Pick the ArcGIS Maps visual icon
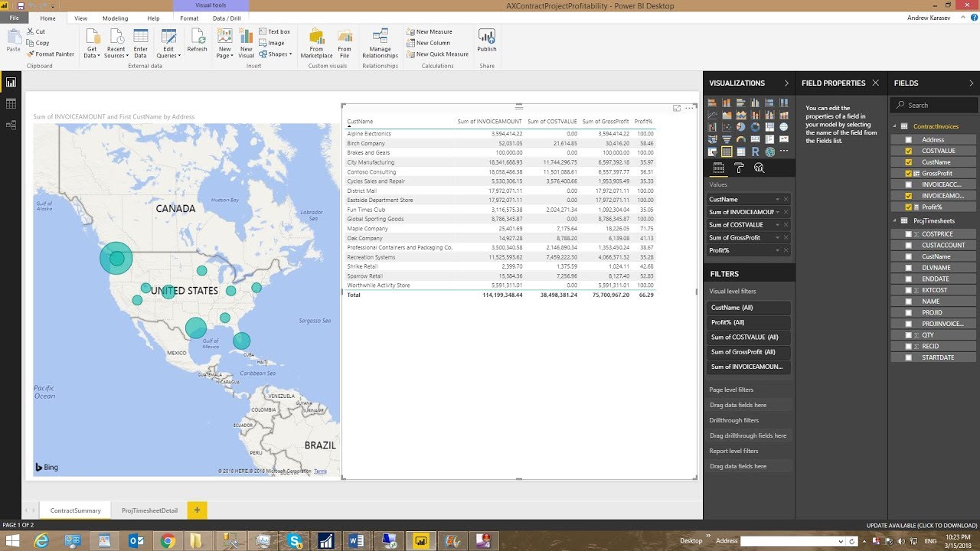Viewport: 980px width, 551px height. (x=769, y=152)
